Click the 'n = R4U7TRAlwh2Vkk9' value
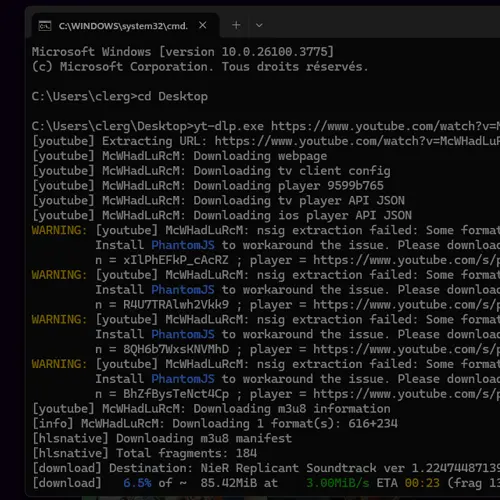 point(162,305)
